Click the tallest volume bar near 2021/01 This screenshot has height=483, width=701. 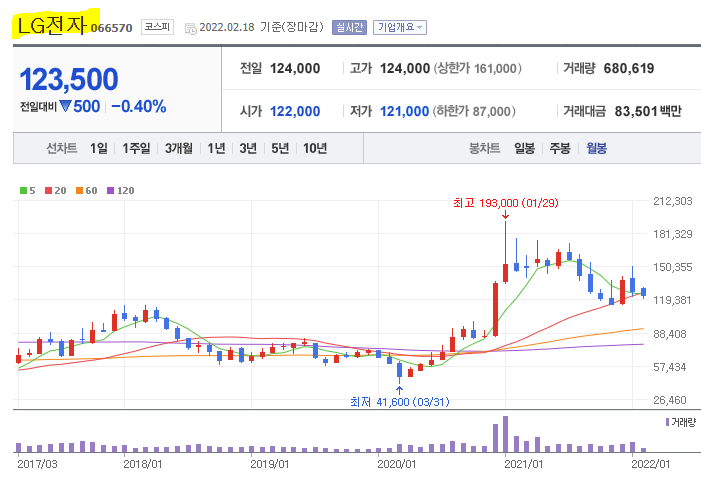click(505, 434)
